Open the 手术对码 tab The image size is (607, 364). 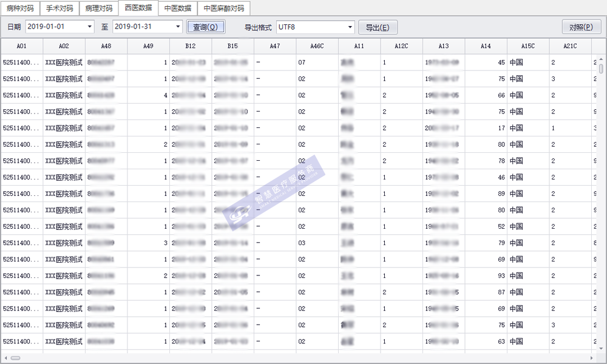[x=59, y=8]
